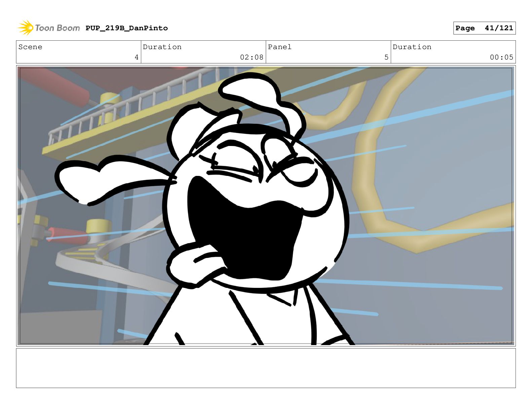This screenshot has height=412, width=532.
Task: Click the Toon Boom logo
Action: (x=49, y=28)
